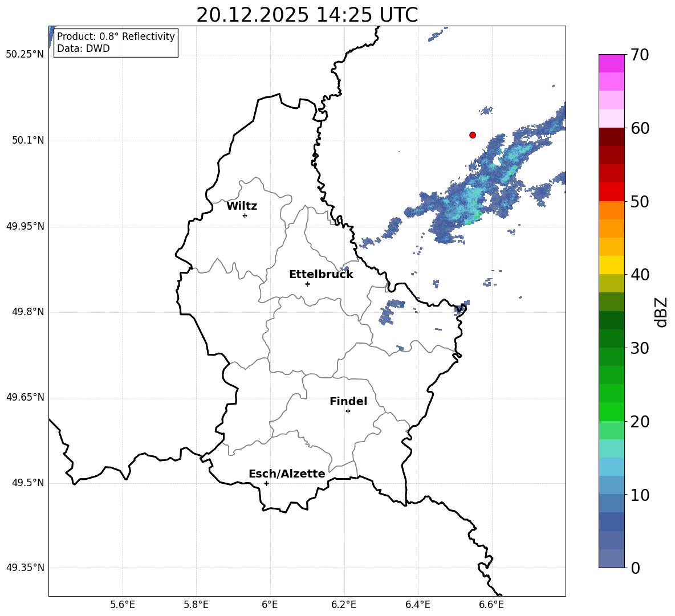This screenshot has height=616, width=675.
Task: Click the Esch/Alzette station cross marker
Action: coord(266,483)
